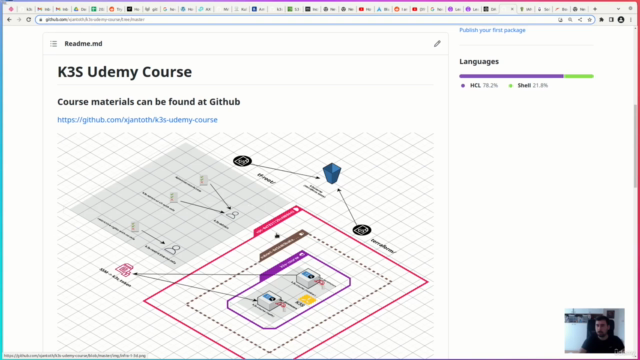Toggle the browser side panel
Image resolution: width=640 pixels, height=360 pixels.
pos(611,20)
